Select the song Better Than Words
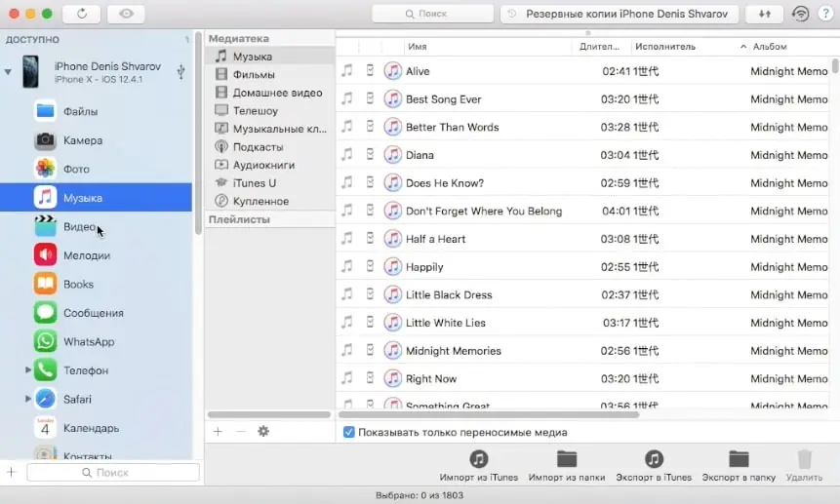 click(582, 127)
